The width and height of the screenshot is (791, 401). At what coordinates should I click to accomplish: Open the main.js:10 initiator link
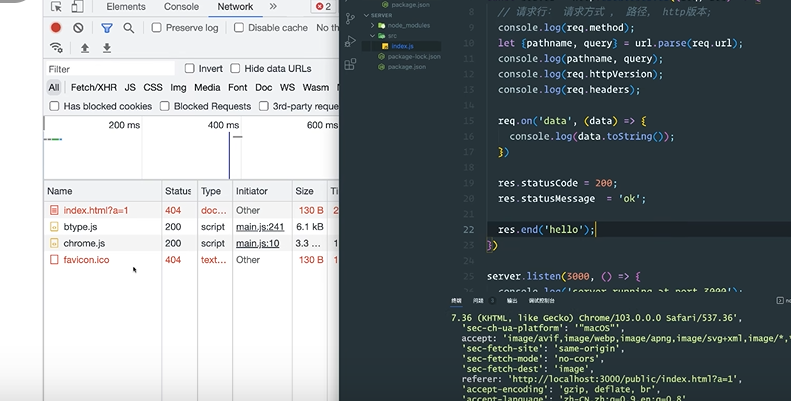coord(257,243)
